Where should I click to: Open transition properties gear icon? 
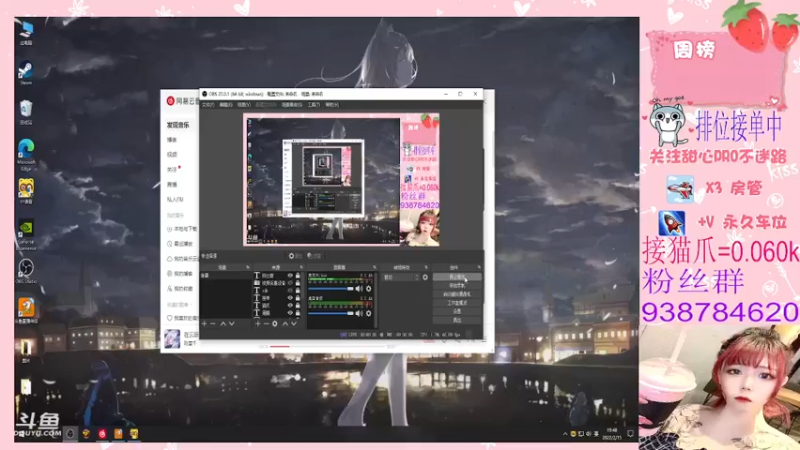pos(425,278)
